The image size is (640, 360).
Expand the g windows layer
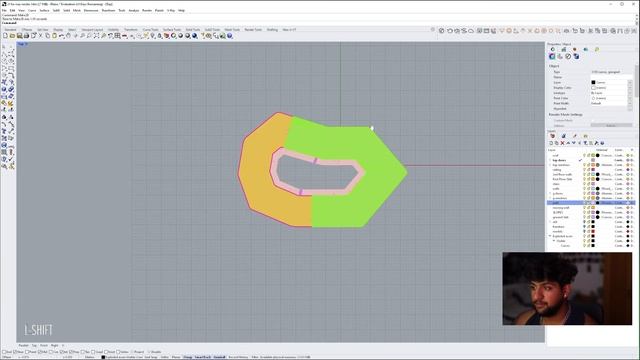click(x=550, y=198)
